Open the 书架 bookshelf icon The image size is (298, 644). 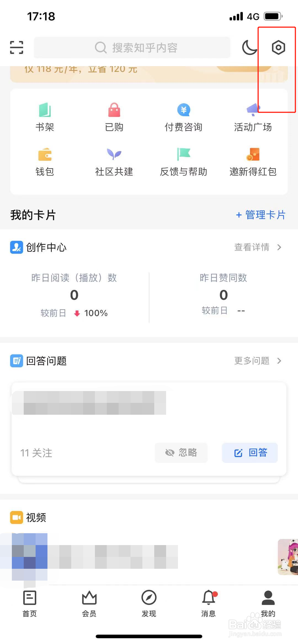[45, 110]
